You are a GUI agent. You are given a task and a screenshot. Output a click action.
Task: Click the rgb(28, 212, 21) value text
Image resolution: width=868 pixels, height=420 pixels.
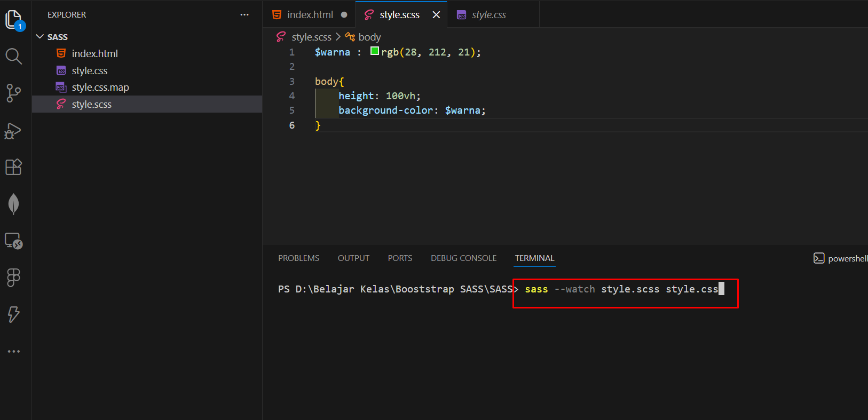tap(428, 52)
